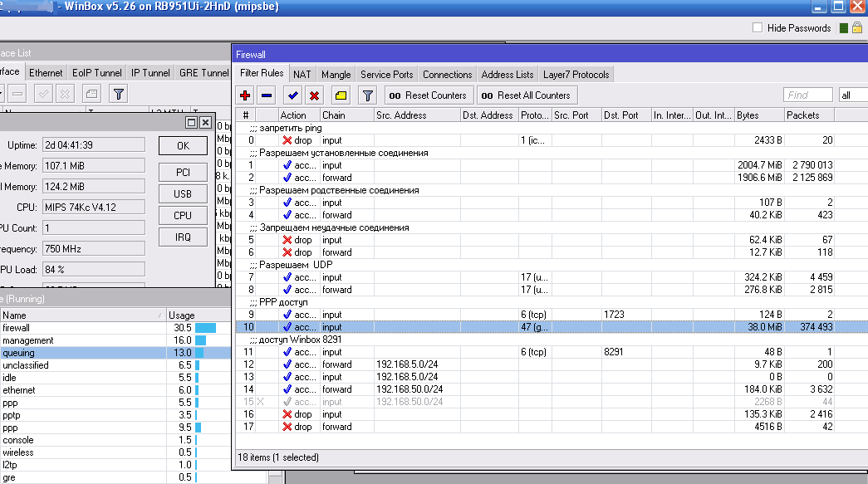This screenshot has height=484, width=868.
Task: Switch to the Mangle tab
Action: click(336, 74)
